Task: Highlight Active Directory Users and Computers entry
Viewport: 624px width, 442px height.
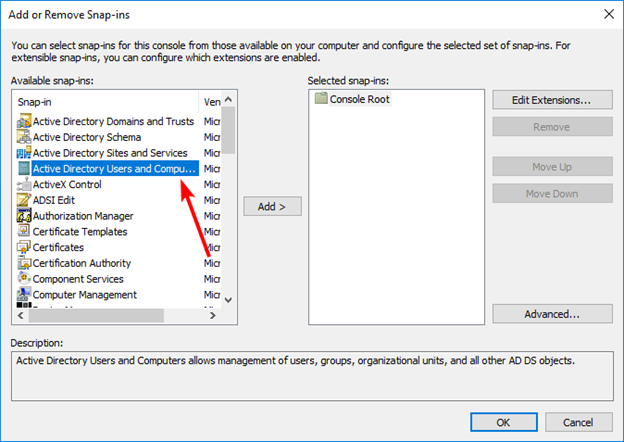Action: click(x=114, y=169)
